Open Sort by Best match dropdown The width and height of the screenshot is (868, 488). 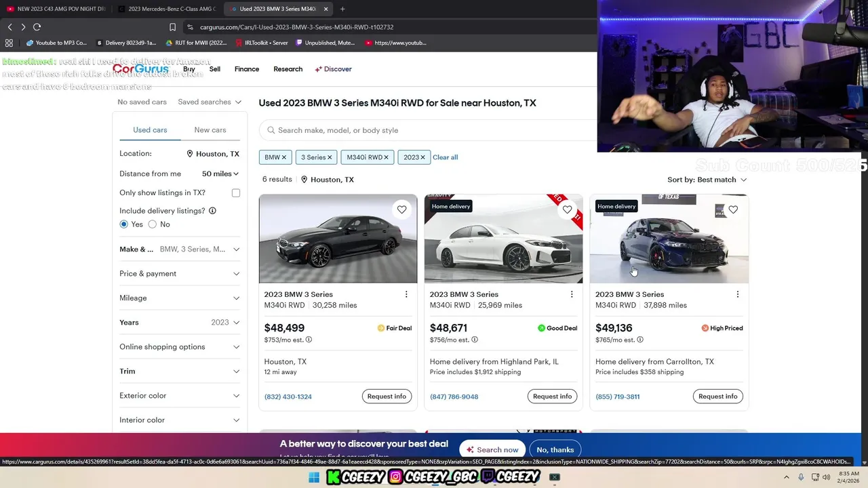(707, 180)
